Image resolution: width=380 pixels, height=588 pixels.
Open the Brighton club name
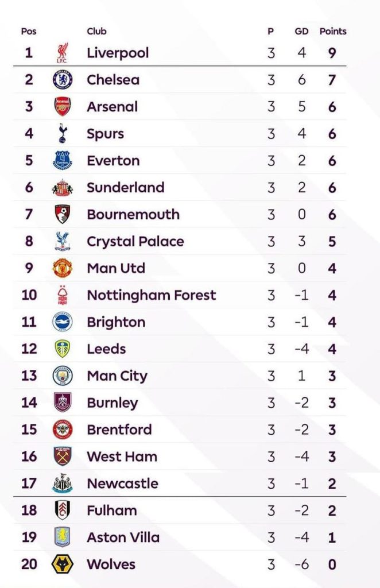[x=116, y=322]
